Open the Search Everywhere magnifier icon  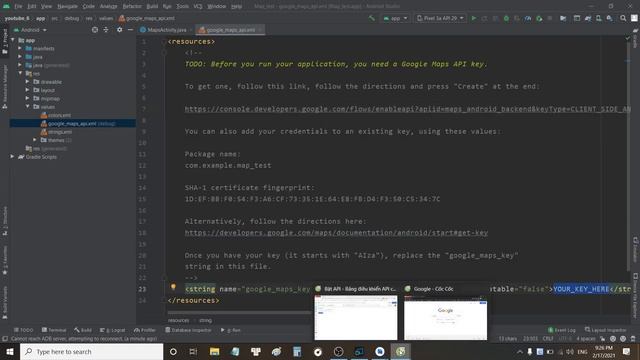623,18
